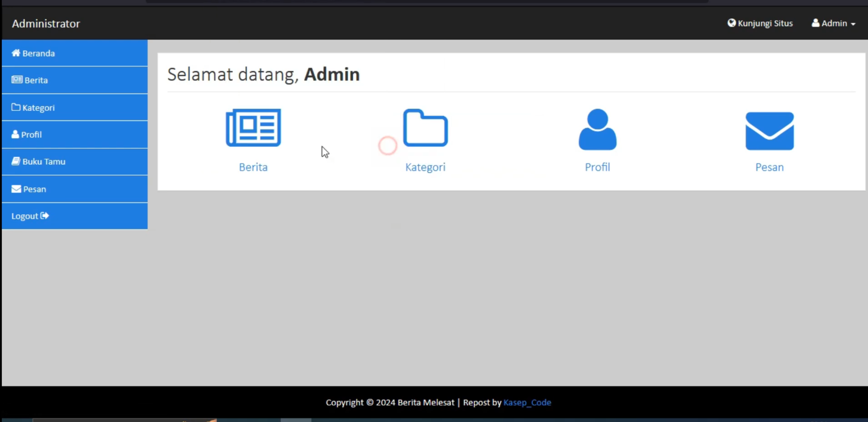The width and height of the screenshot is (868, 422).
Task: Open the large Profil person icon
Action: (x=597, y=130)
